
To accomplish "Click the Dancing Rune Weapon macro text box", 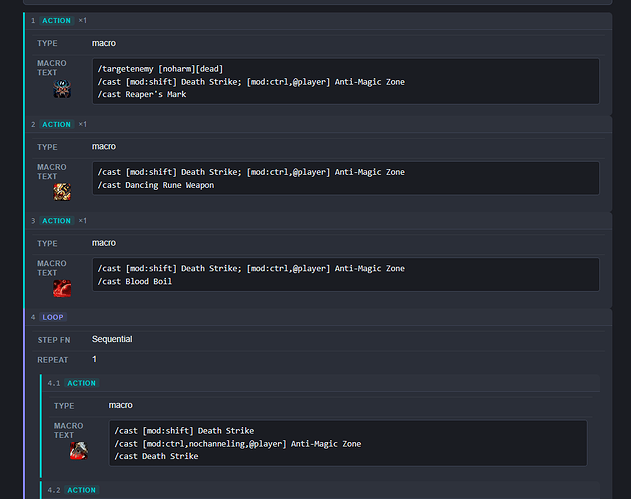I will coord(346,178).
